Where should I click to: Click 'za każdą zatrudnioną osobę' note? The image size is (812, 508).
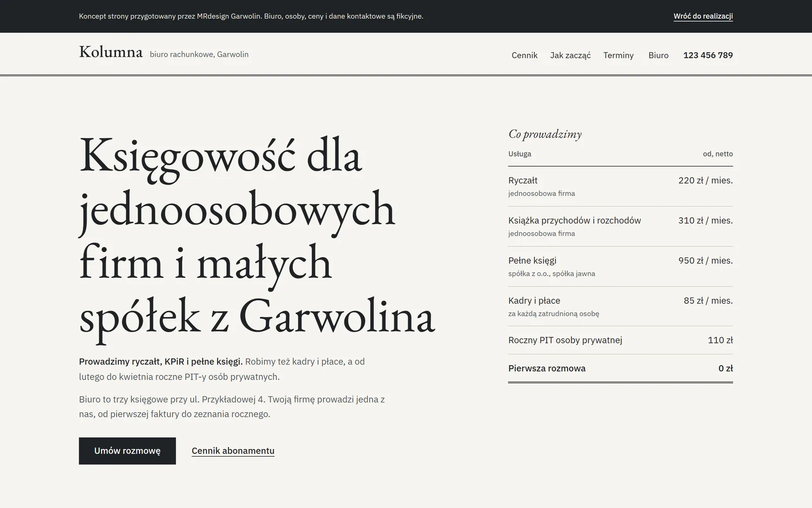tap(554, 314)
